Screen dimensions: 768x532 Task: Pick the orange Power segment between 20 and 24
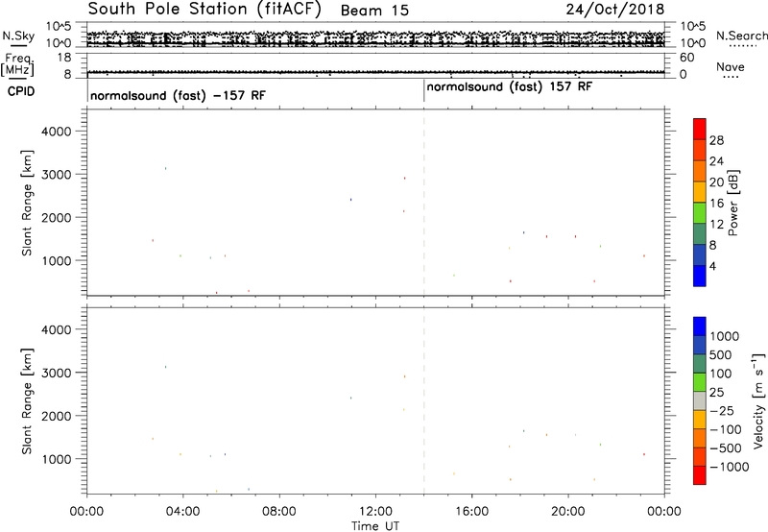coord(700,171)
